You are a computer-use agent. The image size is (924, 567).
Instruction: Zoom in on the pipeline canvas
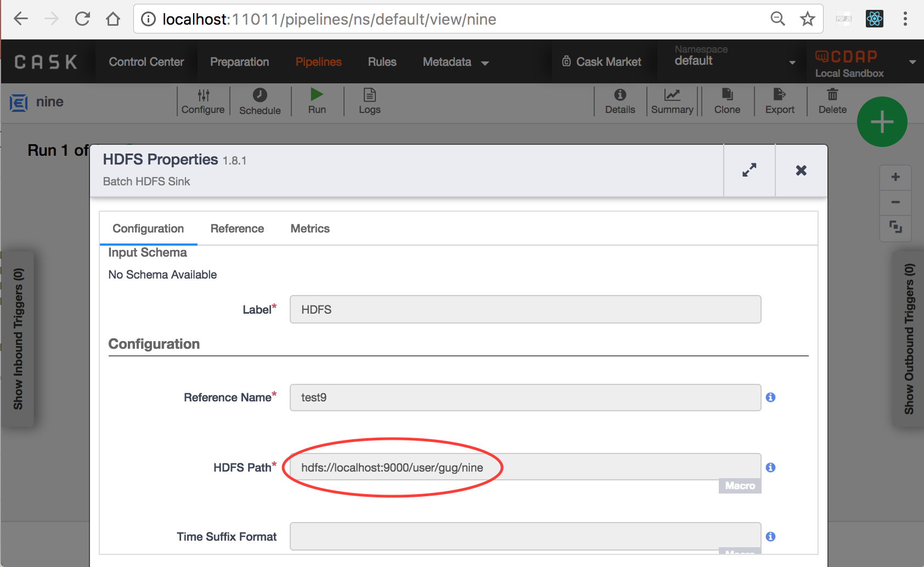click(895, 177)
